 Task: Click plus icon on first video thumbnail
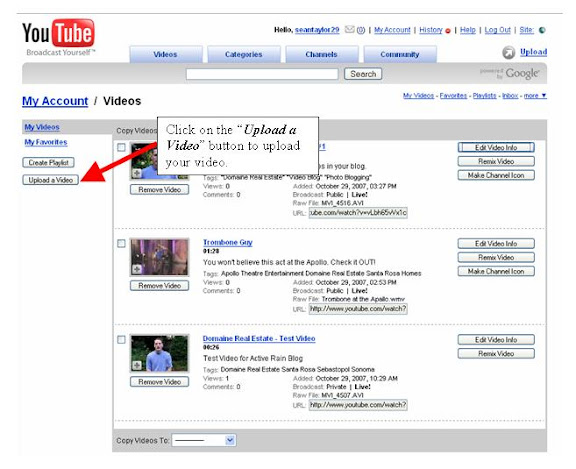pyautogui.click(x=137, y=173)
